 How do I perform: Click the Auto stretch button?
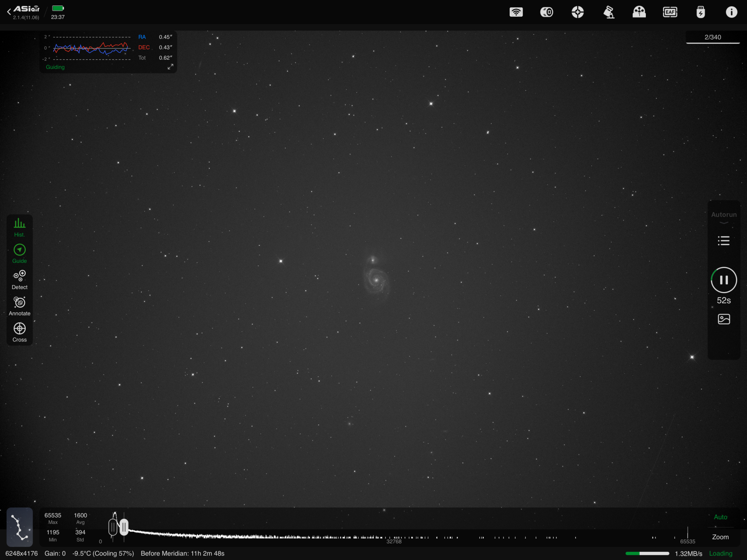(720, 517)
